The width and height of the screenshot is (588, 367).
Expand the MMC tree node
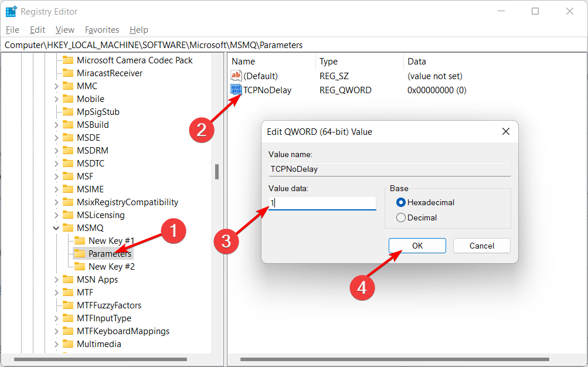point(56,86)
